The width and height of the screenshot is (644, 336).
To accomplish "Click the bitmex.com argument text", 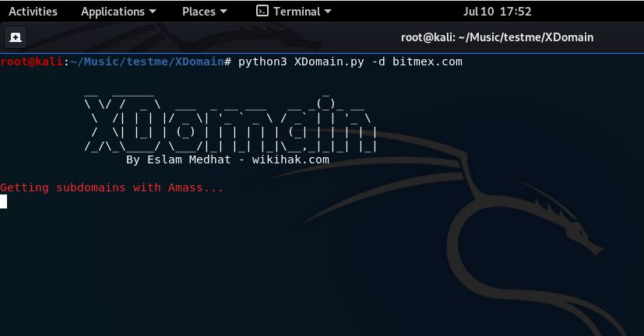I will coord(428,61).
